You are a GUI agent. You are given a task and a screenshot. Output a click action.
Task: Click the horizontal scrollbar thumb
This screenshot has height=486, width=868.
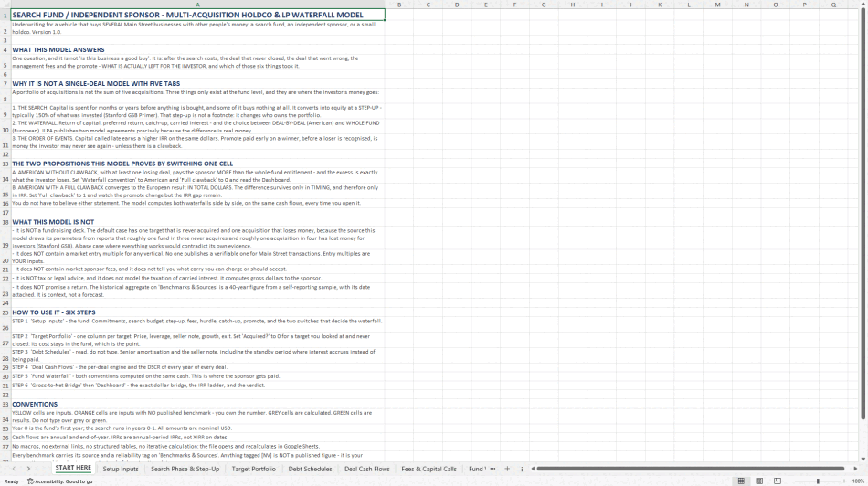click(x=691, y=469)
